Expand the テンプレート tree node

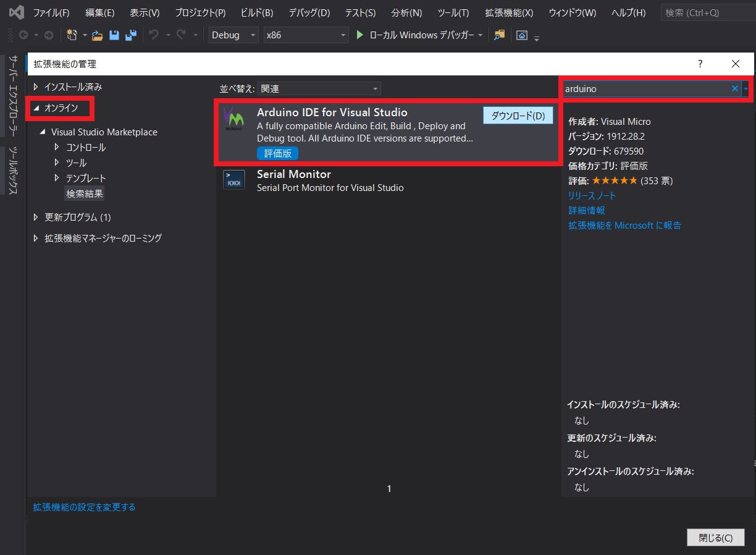pyautogui.click(x=57, y=178)
